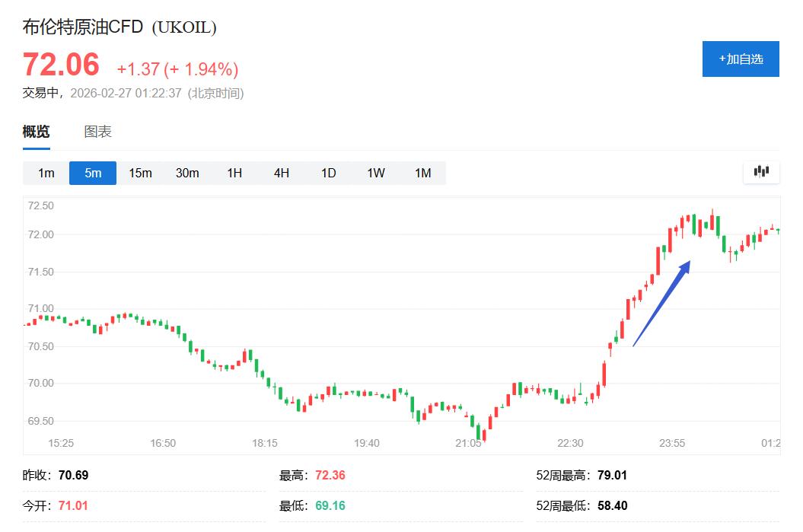Pick the 4H timeframe
The height and width of the screenshot is (532, 803).
282,173
